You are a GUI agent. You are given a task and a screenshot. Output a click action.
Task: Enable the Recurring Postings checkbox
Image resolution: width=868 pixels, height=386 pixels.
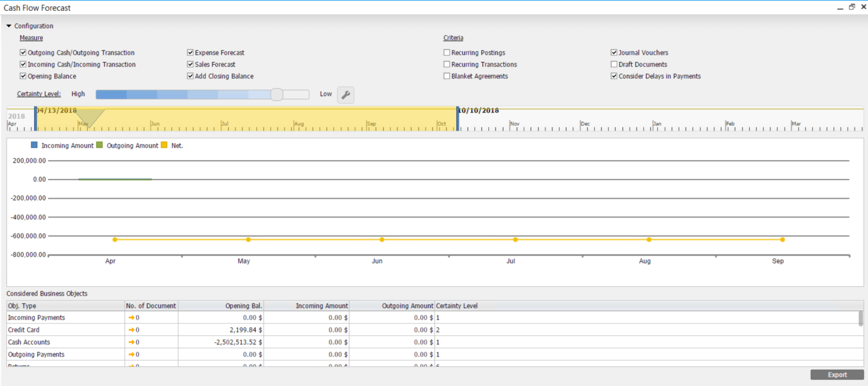[x=447, y=52]
